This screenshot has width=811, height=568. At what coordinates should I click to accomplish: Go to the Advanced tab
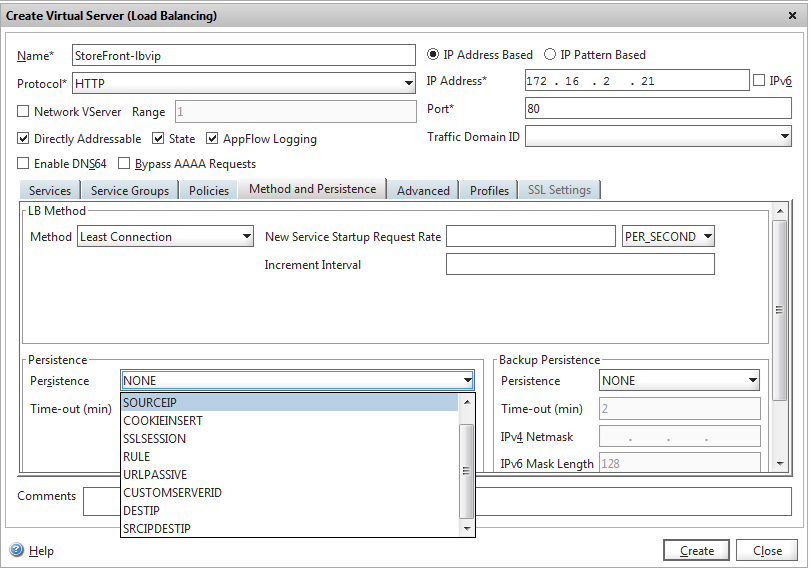point(423,190)
